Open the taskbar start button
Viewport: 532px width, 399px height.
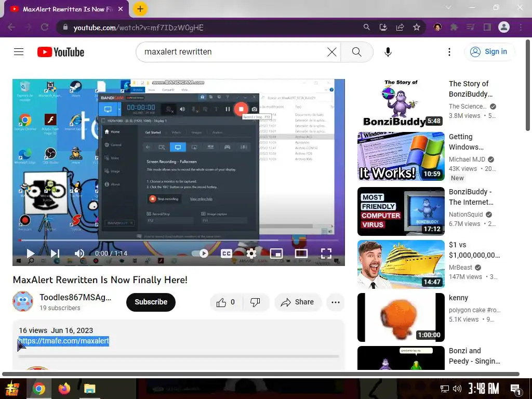click(12, 389)
